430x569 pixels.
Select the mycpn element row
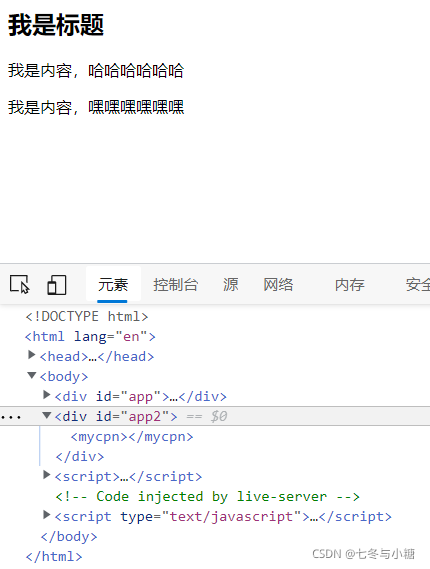coord(132,437)
